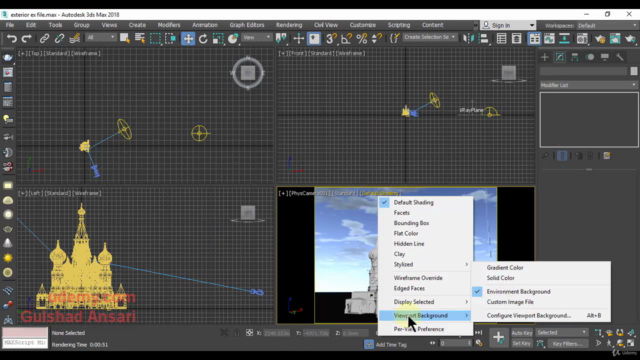Image resolution: width=640 pixels, height=360 pixels.
Task: Click Bind to Space Warp icon
Action: 74,38
